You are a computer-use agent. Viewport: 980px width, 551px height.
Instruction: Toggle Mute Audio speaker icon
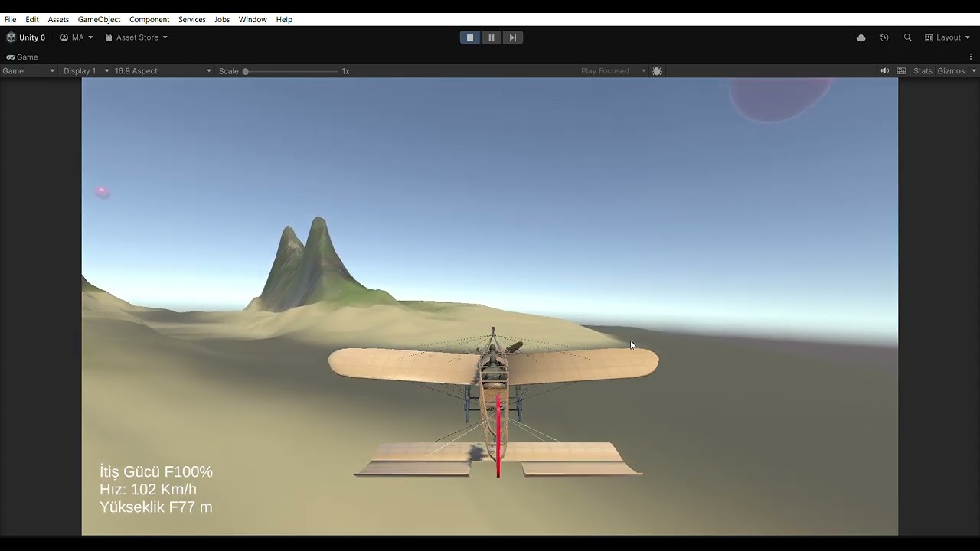click(x=885, y=71)
